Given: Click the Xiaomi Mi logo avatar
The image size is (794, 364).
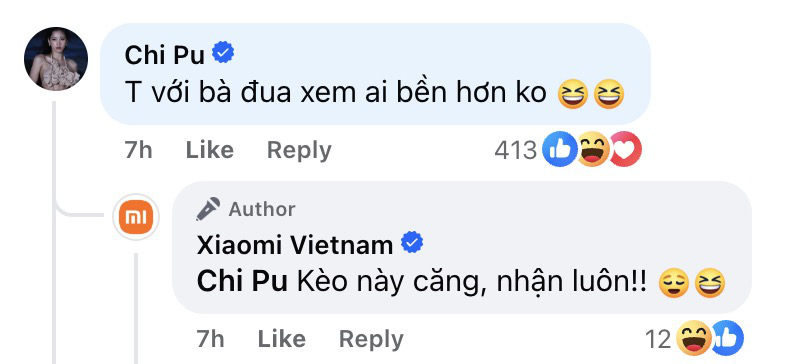Looking at the screenshot, I should click(x=136, y=217).
